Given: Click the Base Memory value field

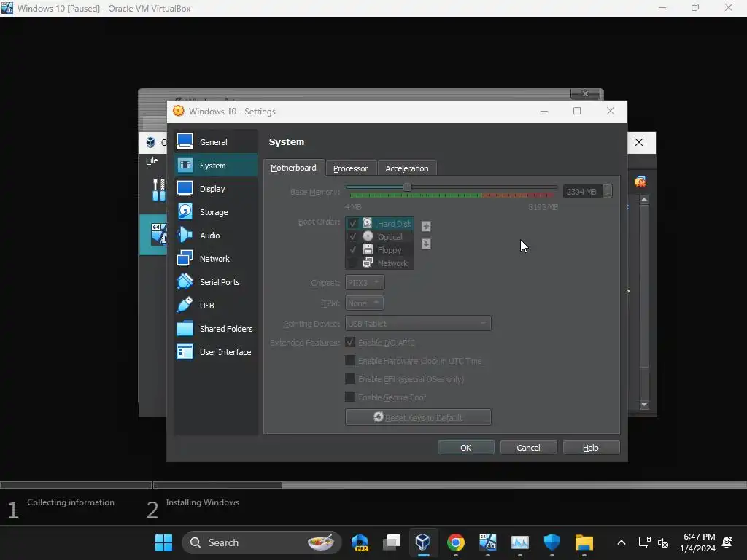Looking at the screenshot, I should [582, 192].
